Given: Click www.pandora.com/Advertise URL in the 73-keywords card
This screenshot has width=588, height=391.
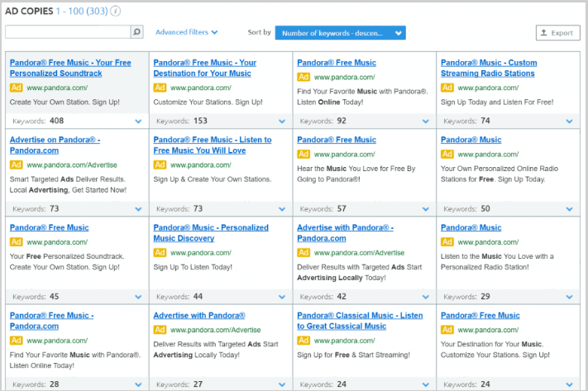Looking at the screenshot, I should pyautogui.click(x=72, y=165).
